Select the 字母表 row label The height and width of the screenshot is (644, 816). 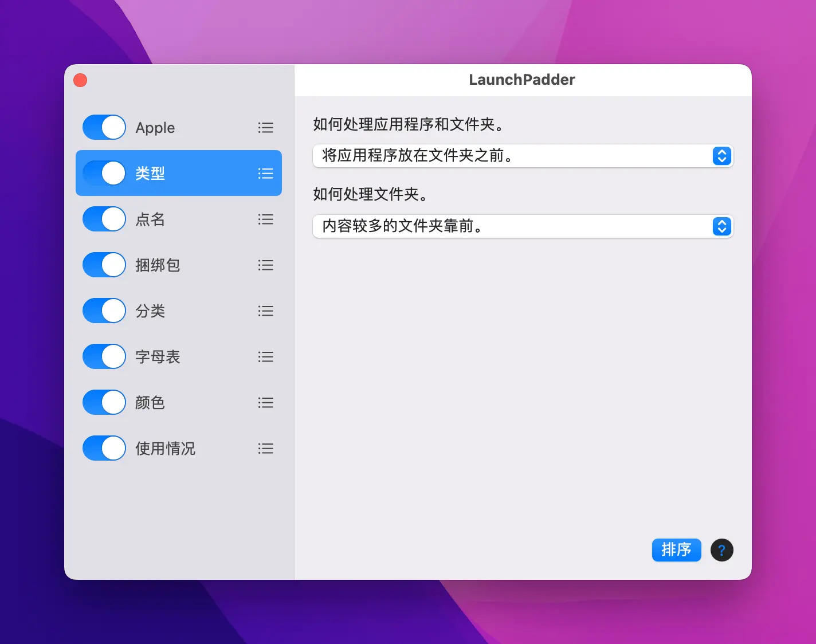point(158,357)
